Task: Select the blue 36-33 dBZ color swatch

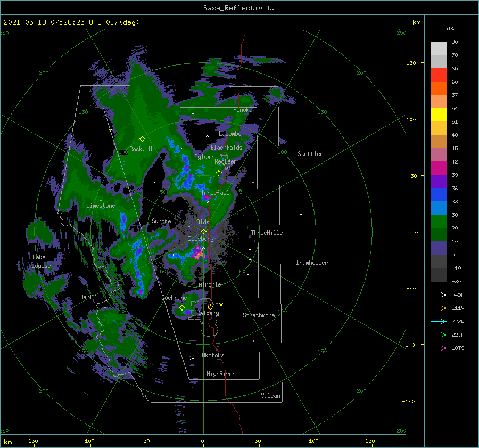Action: pos(439,195)
